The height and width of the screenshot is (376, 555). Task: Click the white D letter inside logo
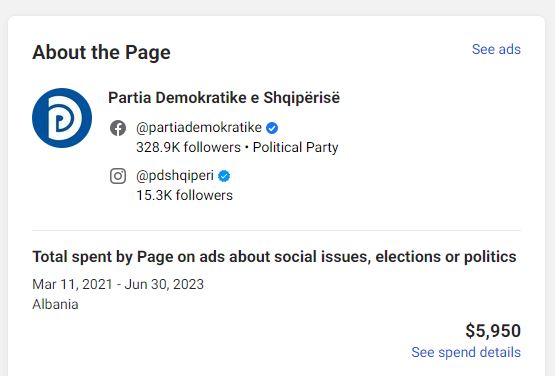64,118
